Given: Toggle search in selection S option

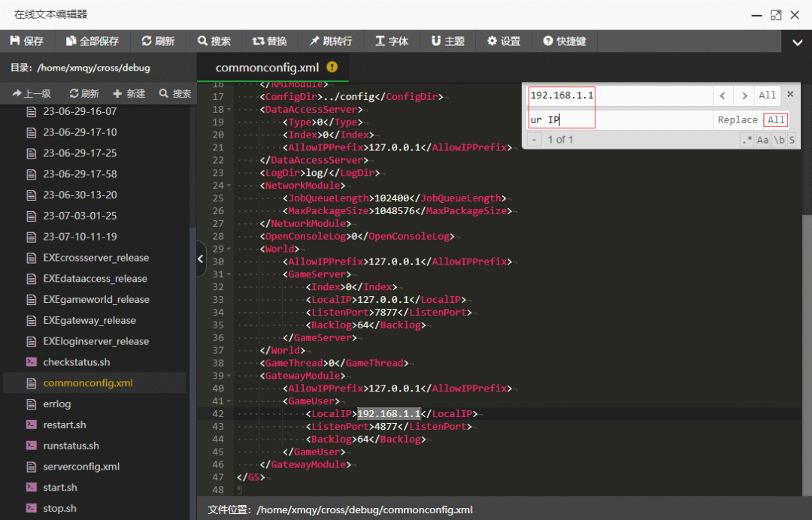Looking at the screenshot, I should point(792,140).
